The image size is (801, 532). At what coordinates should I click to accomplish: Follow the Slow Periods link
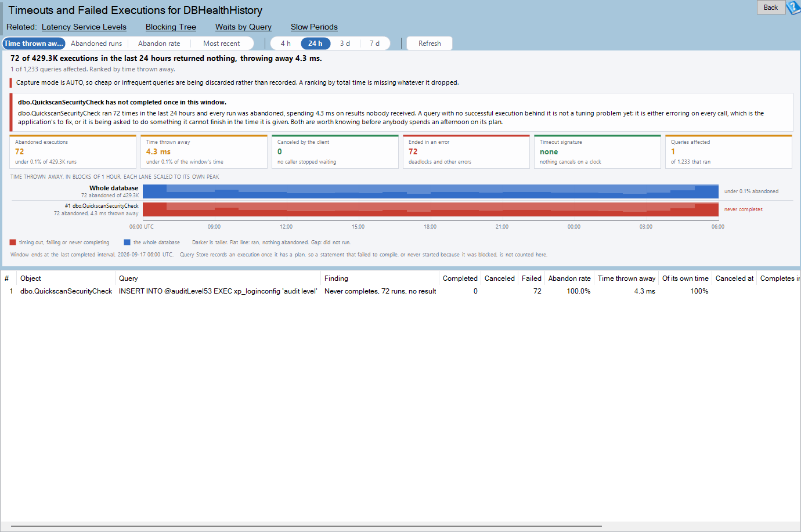[314, 27]
